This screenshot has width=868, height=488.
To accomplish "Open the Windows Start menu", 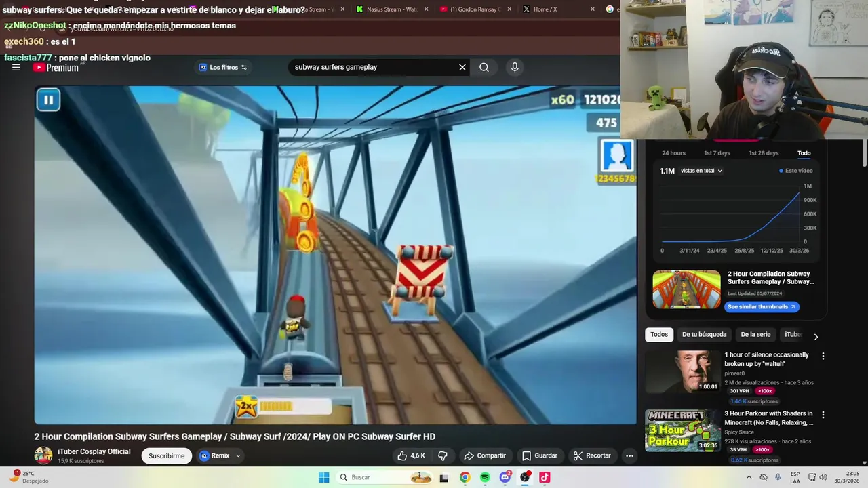I will point(324,477).
